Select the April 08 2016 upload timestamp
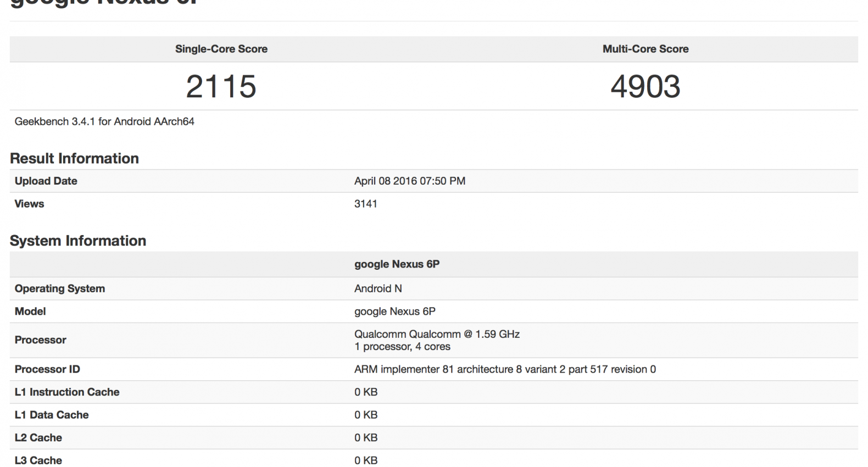 pos(409,181)
